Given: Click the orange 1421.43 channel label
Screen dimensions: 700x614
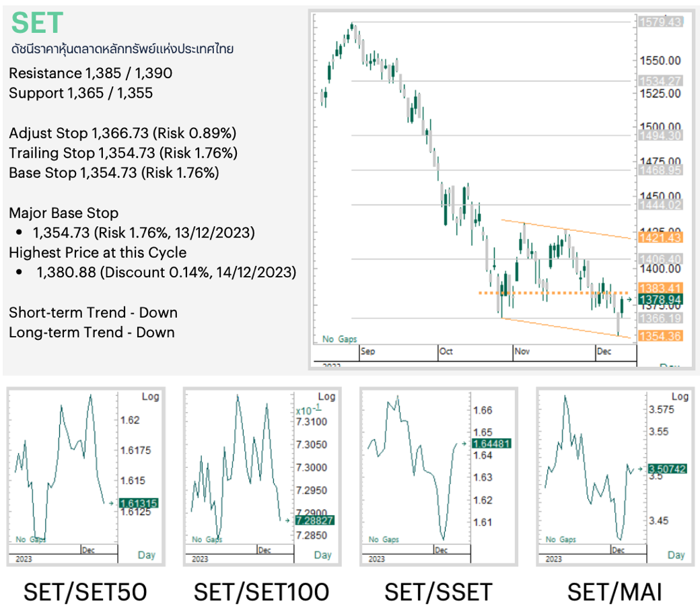Looking at the screenshot, I should click(x=660, y=238).
